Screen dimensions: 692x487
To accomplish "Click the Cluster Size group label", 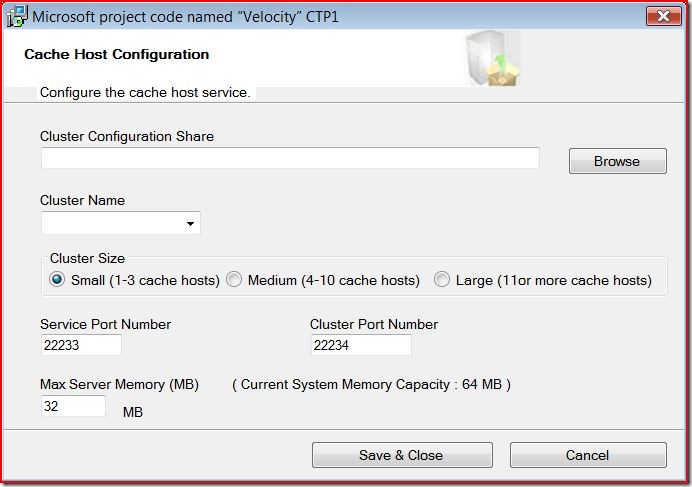I will click(x=88, y=258).
